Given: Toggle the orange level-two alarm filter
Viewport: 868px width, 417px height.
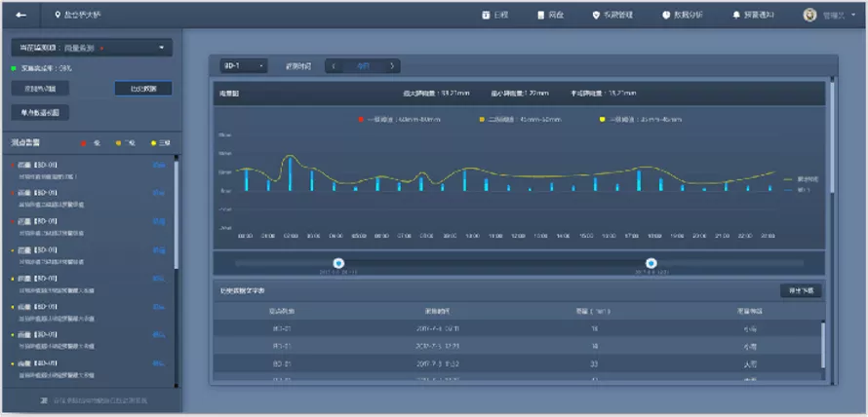Looking at the screenshot, I should (x=118, y=143).
